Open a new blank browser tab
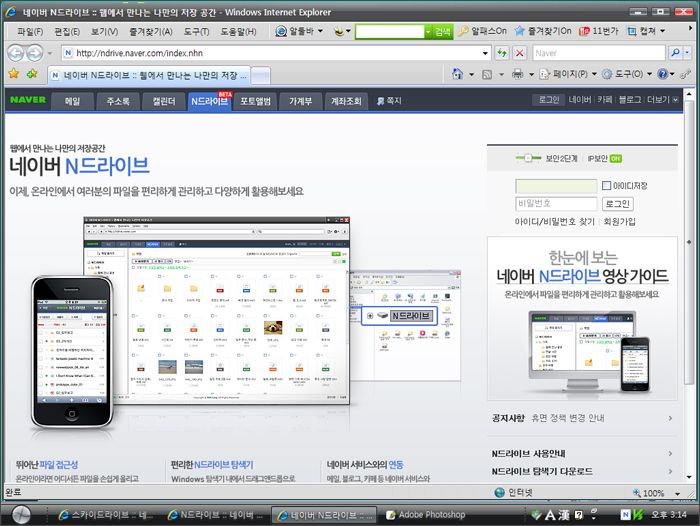This screenshot has width=700, height=526. tap(260, 75)
